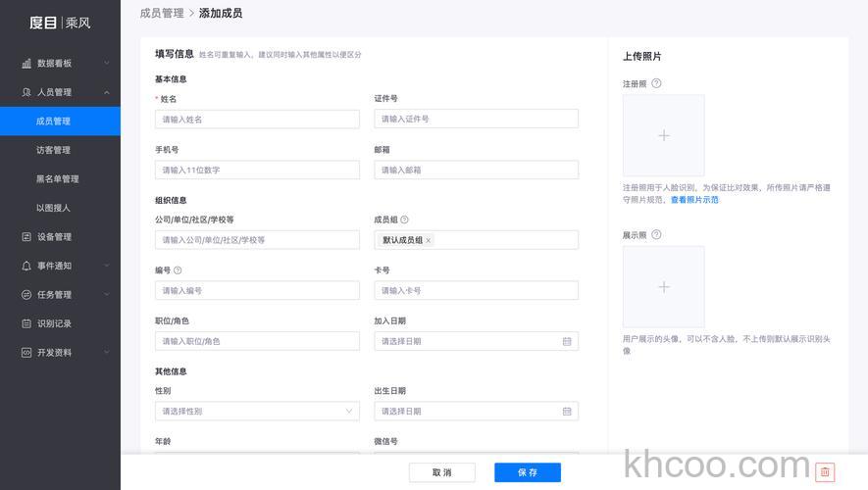This screenshot has width=868, height=490.
Task: Click the 基本信息 section label
Action: [x=171, y=79]
